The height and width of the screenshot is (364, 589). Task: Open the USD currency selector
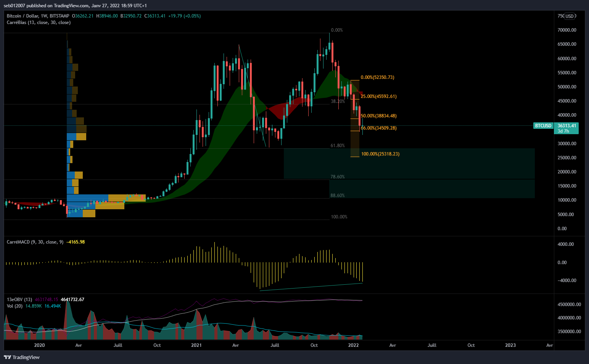tap(569, 16)
